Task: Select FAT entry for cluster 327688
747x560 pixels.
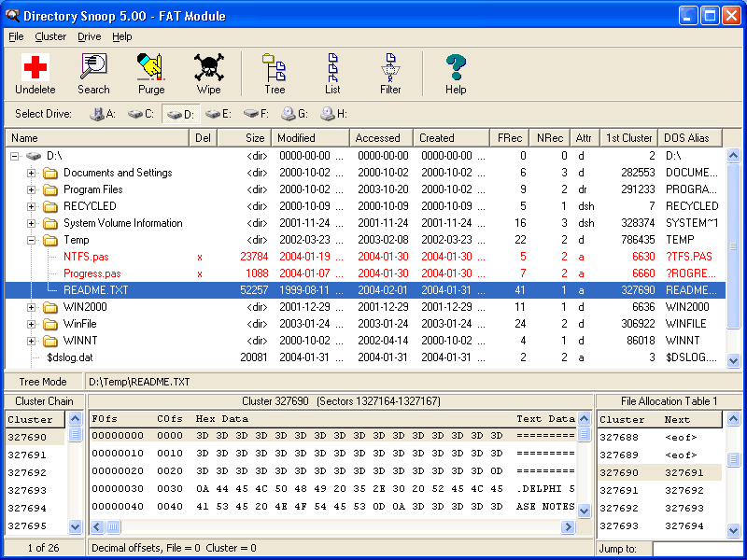Action: tap(659, 437)
